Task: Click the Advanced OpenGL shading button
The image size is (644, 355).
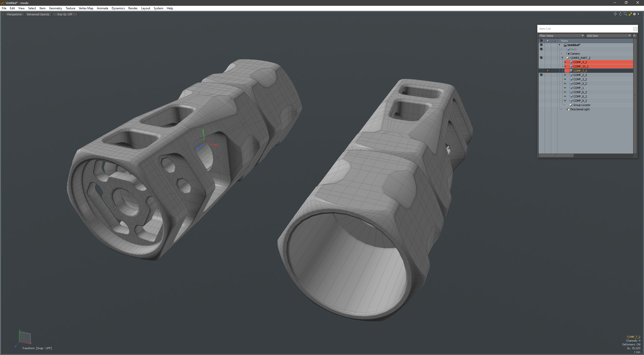Action: point(38,14)
